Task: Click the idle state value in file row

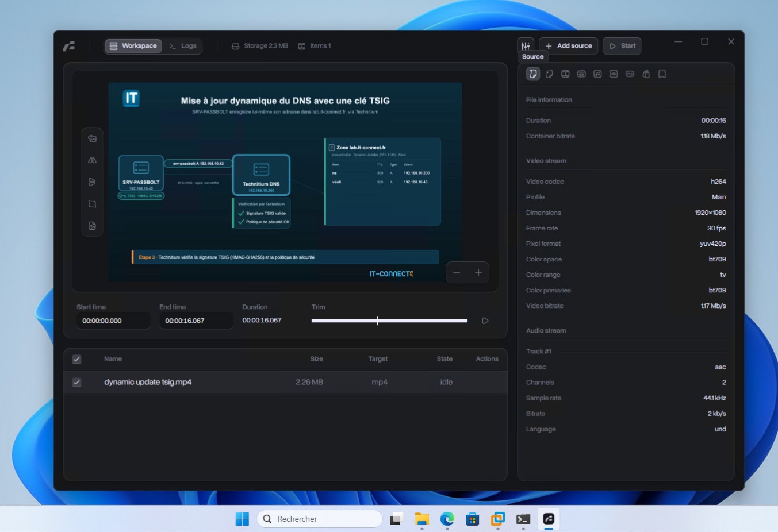Action: click(446, 382)
